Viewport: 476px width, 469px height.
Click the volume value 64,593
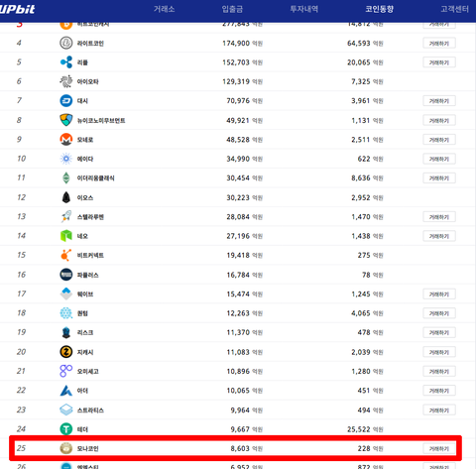[359, 43]
